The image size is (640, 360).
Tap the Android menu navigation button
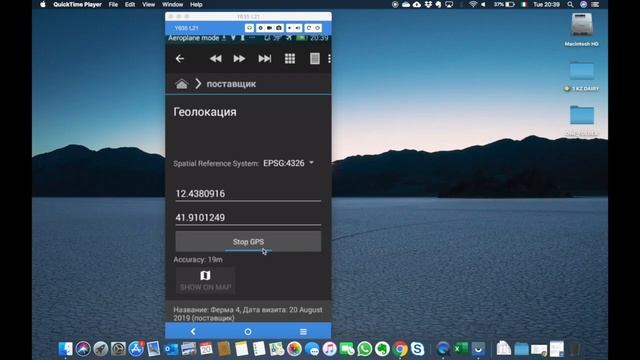point(303,331)
